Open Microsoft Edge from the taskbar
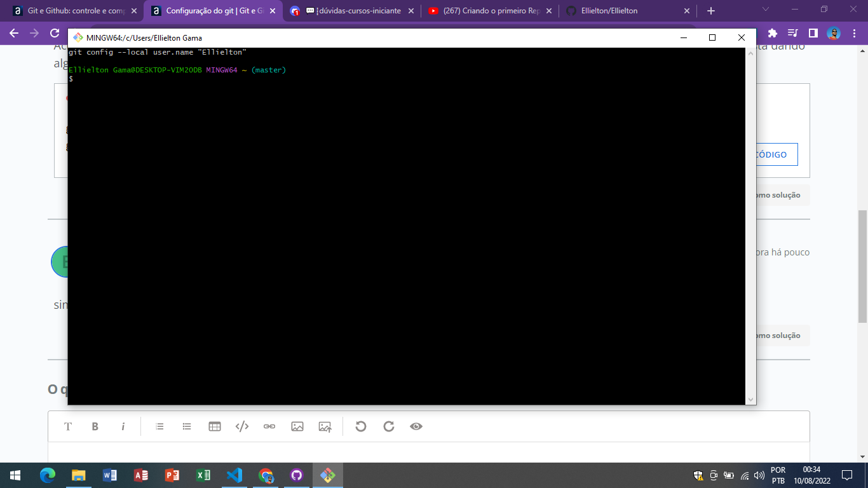The image size is (868, 488). (48, 475)
